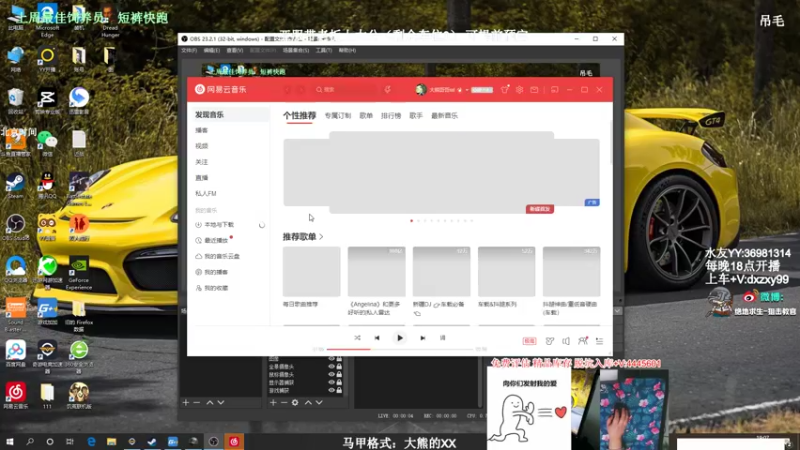Select the 个性推荐 tab
The height and width of the screenshot is (450, 800).
(x=299, y=116)
